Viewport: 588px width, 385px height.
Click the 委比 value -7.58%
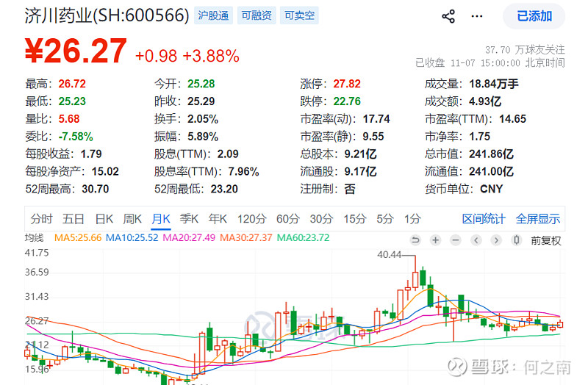(x=76, y=137)
